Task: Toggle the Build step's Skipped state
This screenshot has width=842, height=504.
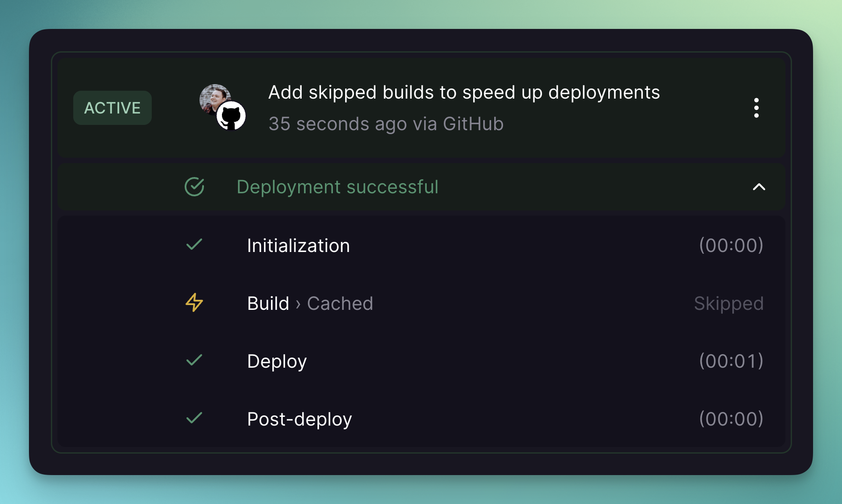Action: coord(729,303)
